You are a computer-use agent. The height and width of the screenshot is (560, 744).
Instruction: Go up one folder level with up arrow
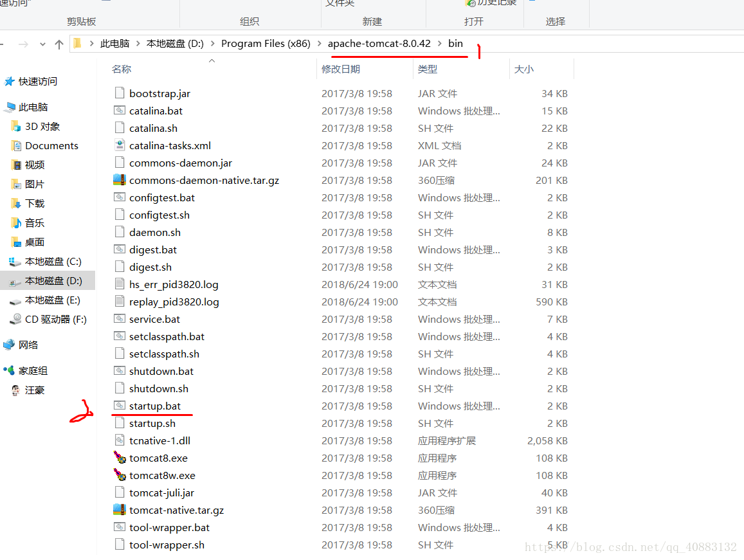(59, 44)
